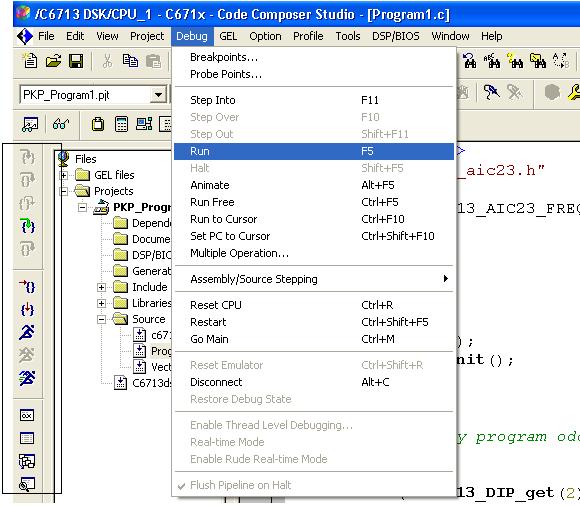Open the Project menu
This screenshot has width=580, height=506.
click(x=147, y=36)
